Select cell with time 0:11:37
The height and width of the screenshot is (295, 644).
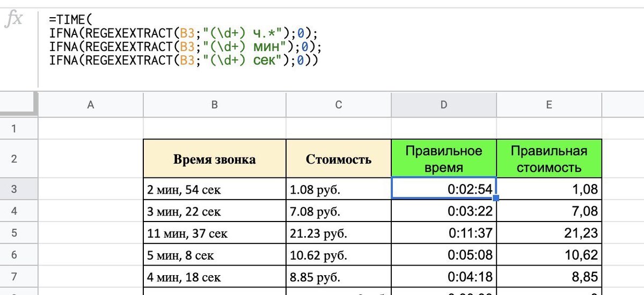tap(444, 233)
